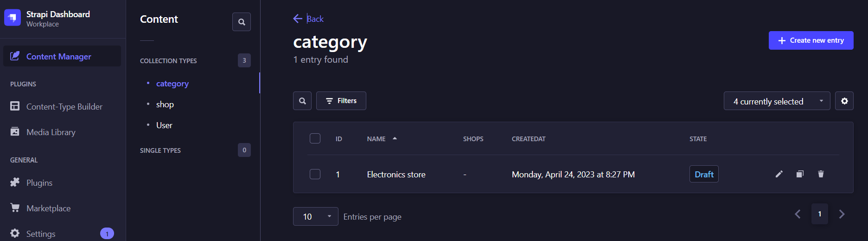Screen dimensions: 868x241
Task: Open Content-Type Builder plugin
Action: pyautogui.click(x=64, y=106)
